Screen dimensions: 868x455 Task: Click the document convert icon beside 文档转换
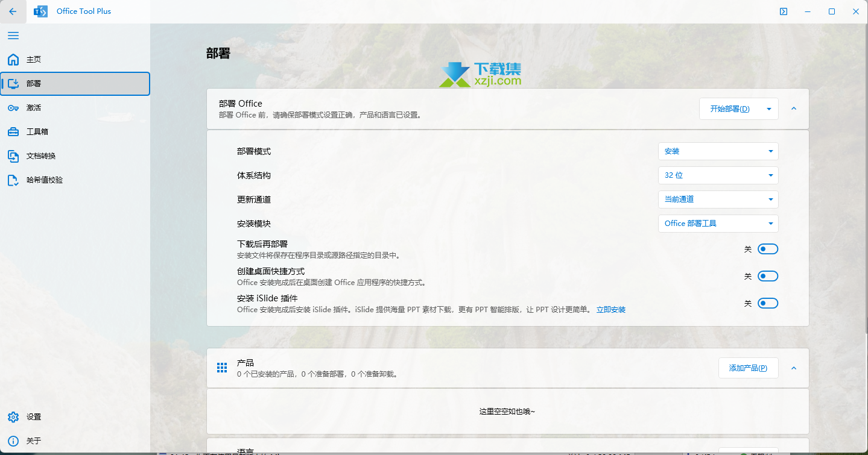coord(13,156)
